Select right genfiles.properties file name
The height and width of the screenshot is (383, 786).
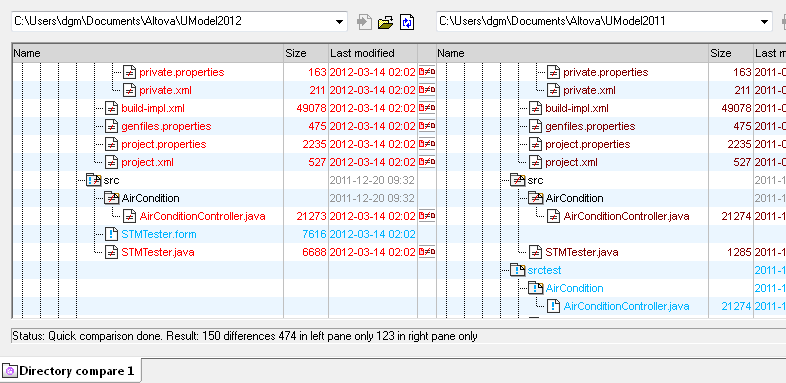(590, 126)
